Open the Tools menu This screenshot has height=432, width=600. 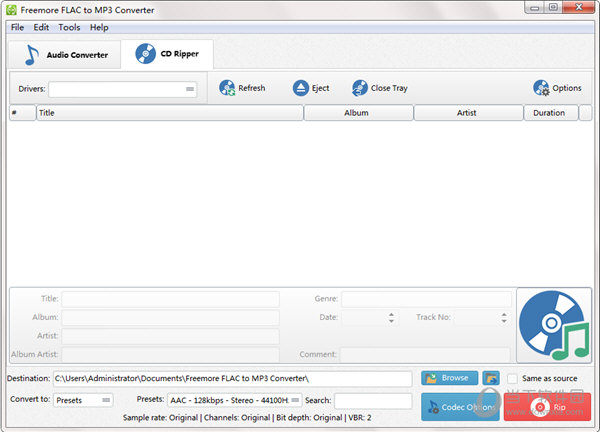[69, 28]
